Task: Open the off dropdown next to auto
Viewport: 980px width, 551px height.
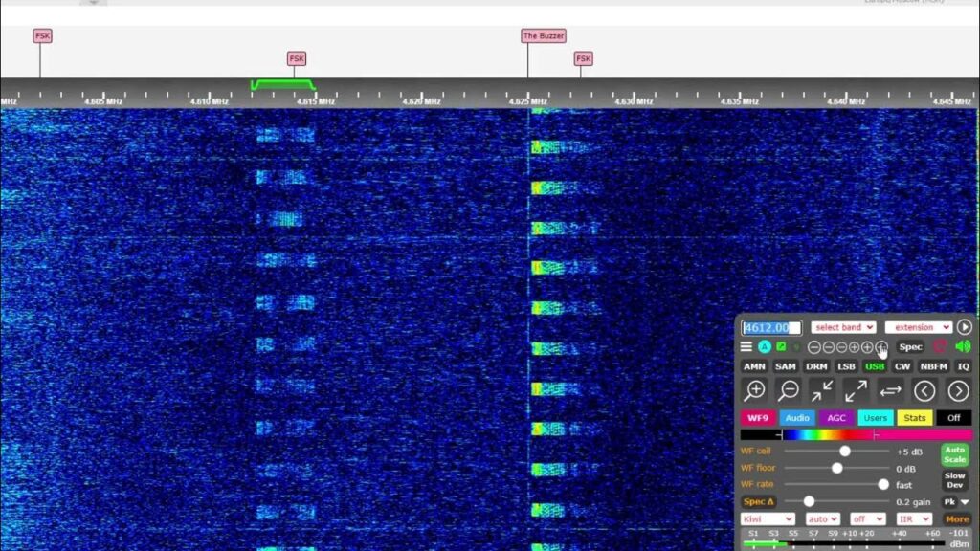Action: [867, 519]
